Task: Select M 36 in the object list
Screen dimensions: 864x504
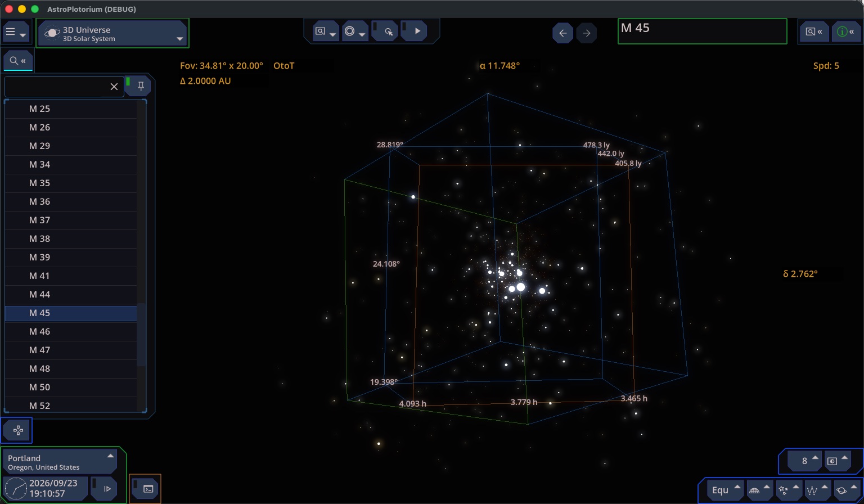Action: click(x=71, y=201)
